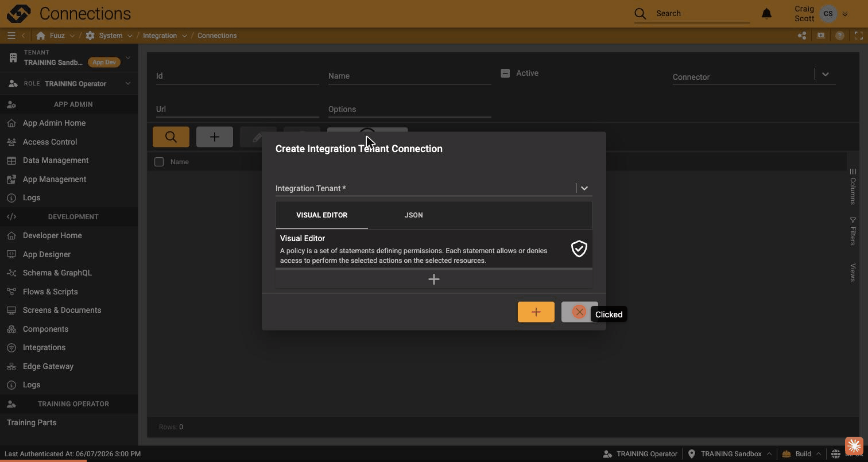868x462 pixels.
Task: Open App Management in sidebar
Action: pos(55,179)
